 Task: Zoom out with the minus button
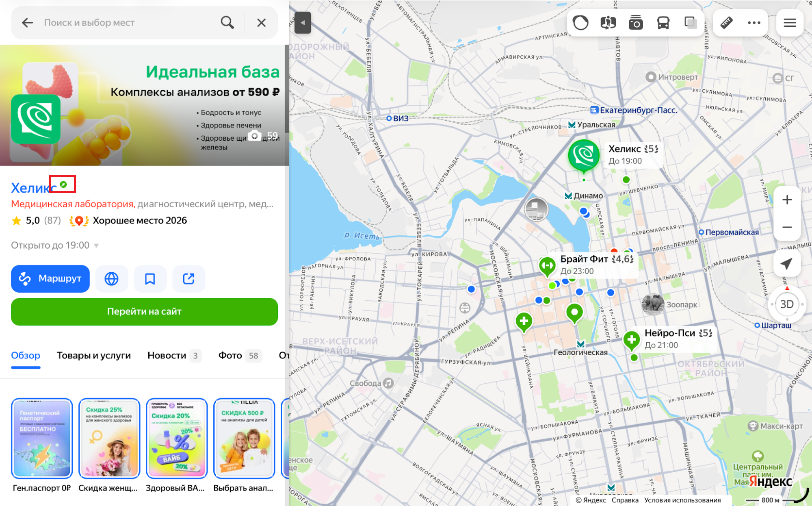(787, 227)
